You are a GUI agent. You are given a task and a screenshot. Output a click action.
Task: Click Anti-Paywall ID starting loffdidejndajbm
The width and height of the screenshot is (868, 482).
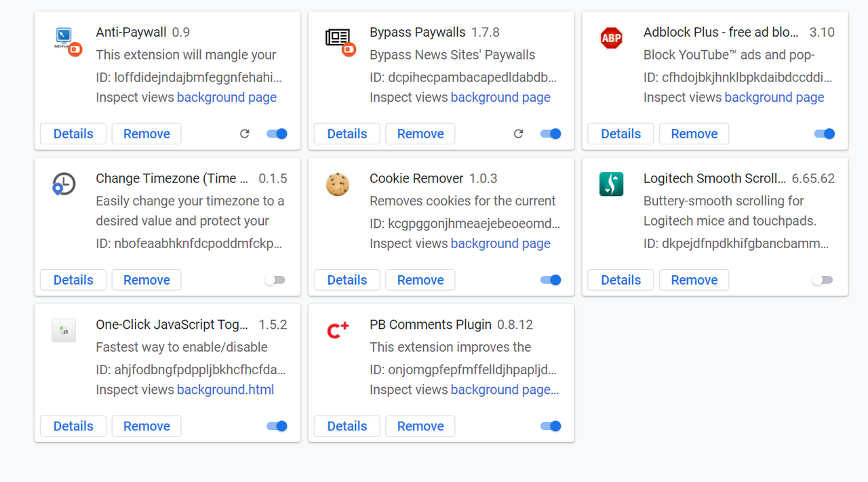tap(189, 77)
